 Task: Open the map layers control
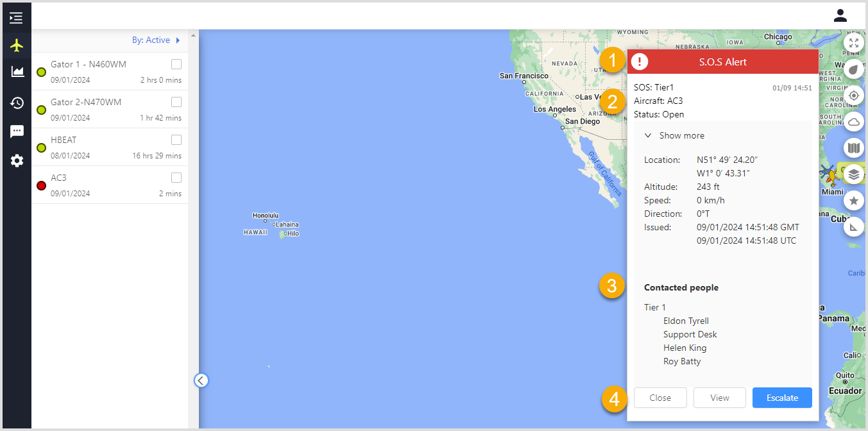[854, 174]
